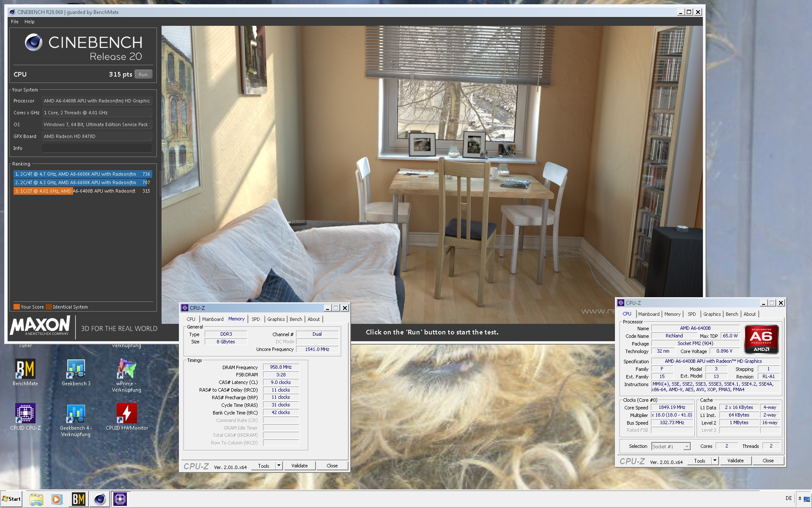Click CPU-Z Memory window title icon
812x508 pixels.
[x=185, y=308]
